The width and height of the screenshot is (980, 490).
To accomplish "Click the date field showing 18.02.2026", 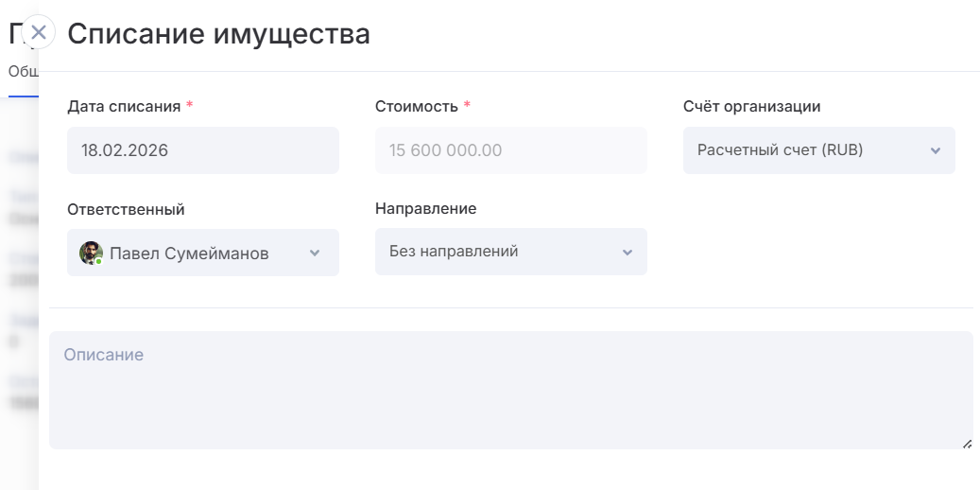I will click(x=202, y=150).
